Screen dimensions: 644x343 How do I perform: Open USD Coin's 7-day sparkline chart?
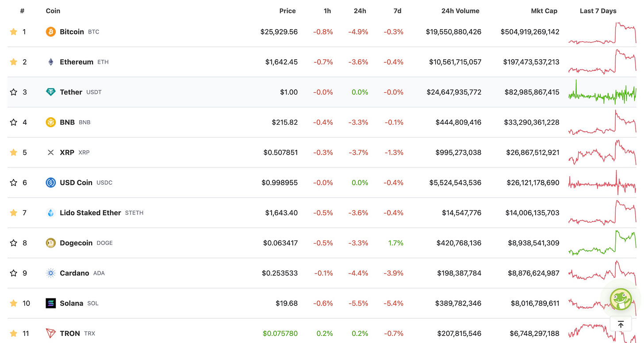[602, 182]
